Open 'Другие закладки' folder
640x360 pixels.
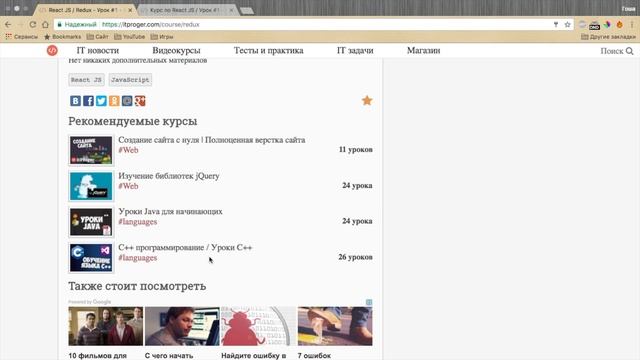point(608,37)
